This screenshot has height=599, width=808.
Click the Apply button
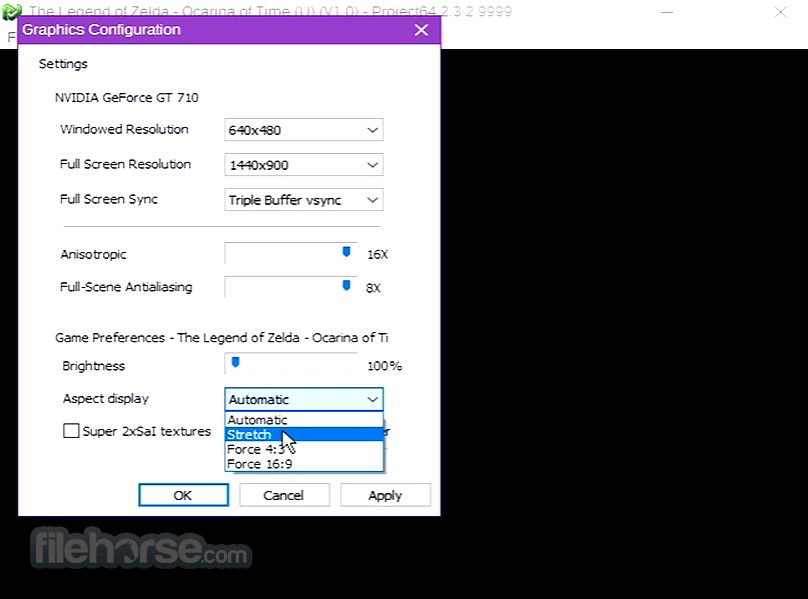coord(385,495)
